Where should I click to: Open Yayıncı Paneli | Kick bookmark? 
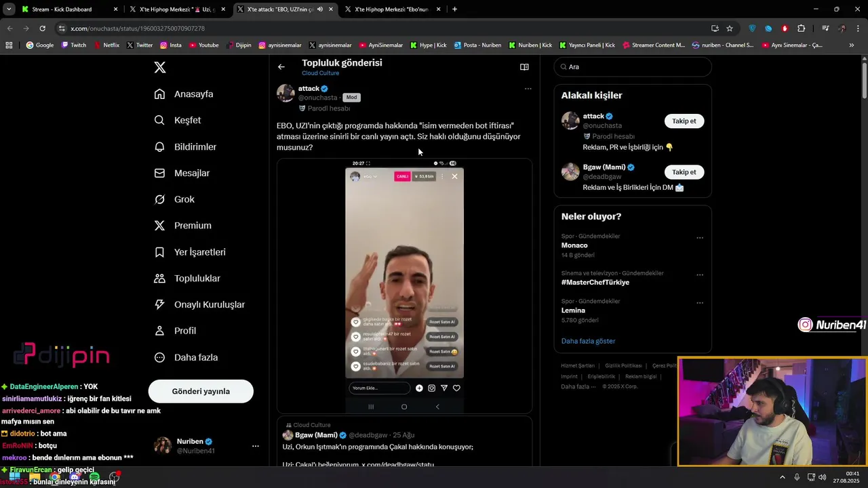coord(587,45)
